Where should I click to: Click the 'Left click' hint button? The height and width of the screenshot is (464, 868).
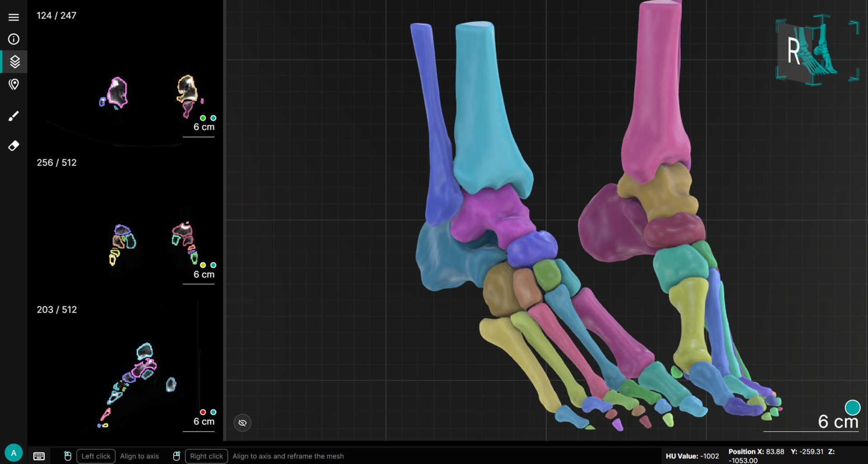(x=96, y=456)
